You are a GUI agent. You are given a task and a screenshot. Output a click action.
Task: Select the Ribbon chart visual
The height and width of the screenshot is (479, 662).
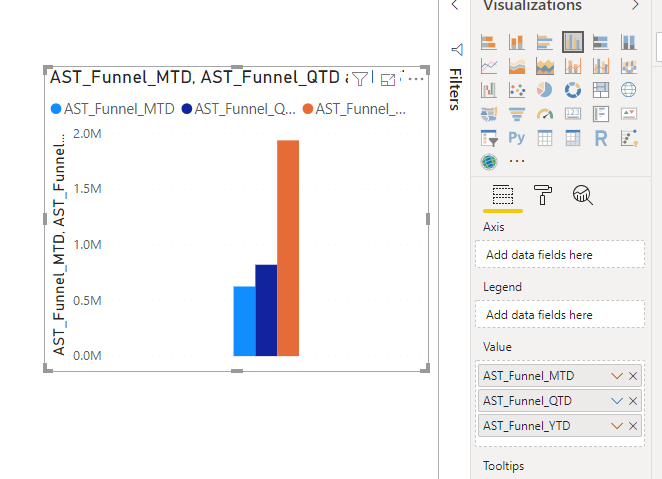pyautogui.click(x=629, y=66)
